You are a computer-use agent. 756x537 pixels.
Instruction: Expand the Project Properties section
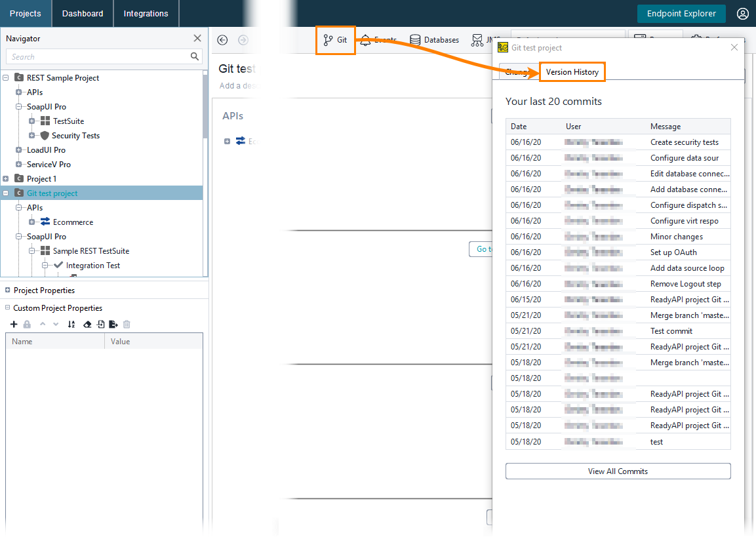tap(7, 290)
